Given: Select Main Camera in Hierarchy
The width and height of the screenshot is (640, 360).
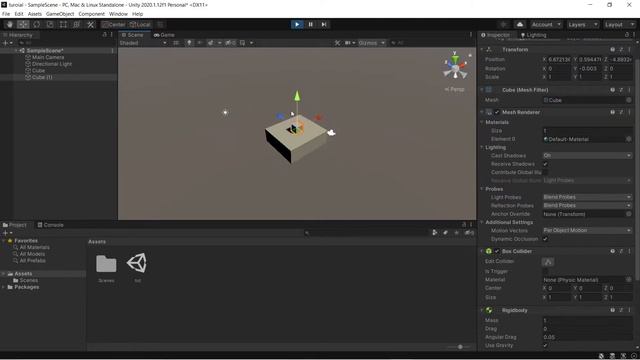Looking at the screenshot, I should 48,58.
